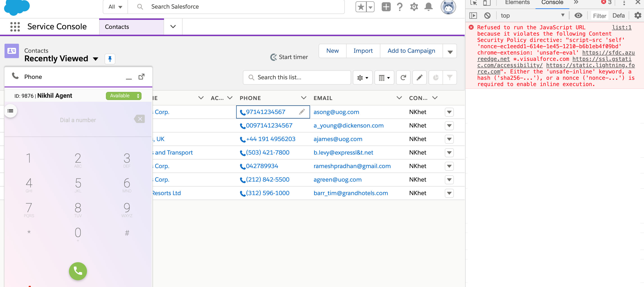Image resolution: width=644 pixels, height=287 pixels.
Task: Open row actions for asong@uog.com
Action: [x=449, y=112]
